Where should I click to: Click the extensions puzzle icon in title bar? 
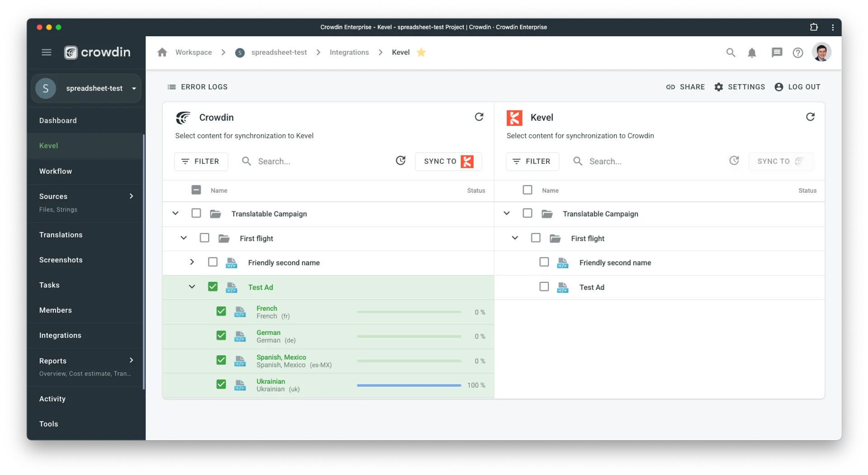[x=814, y=27]
